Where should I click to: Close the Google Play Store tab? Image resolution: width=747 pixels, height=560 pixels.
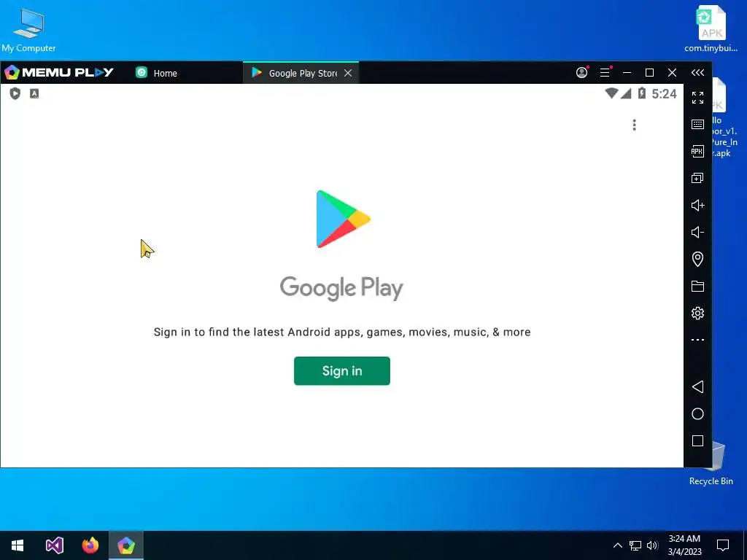tap(348, 73)
